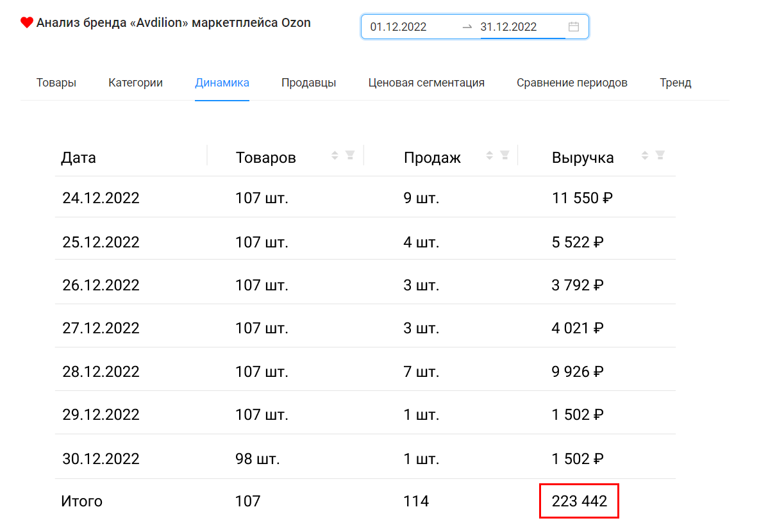Click revenue value 3 792 ₽
This screenshot has height=532, width=768.
pyautogui.click(x=578, y=285)
